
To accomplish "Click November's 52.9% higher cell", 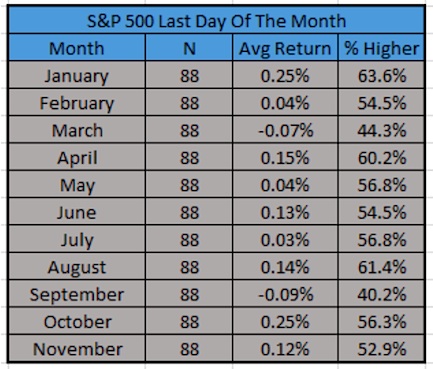I will click(x=381, y=348).
